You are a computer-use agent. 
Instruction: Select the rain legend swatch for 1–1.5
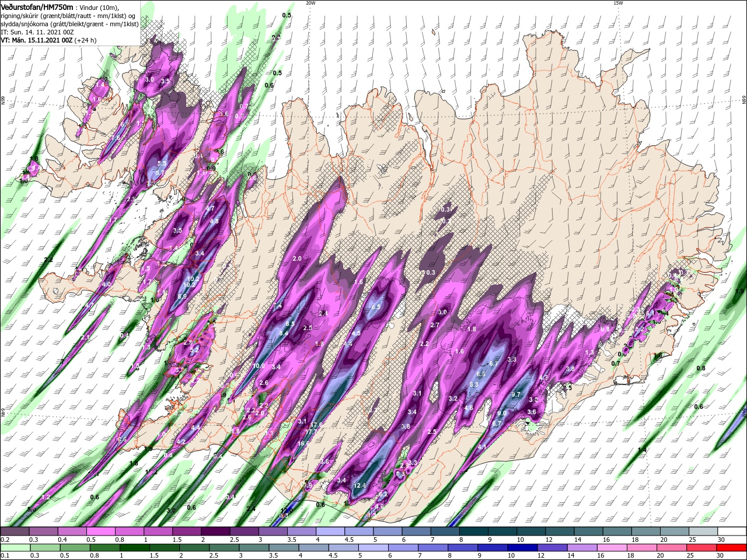135,547
